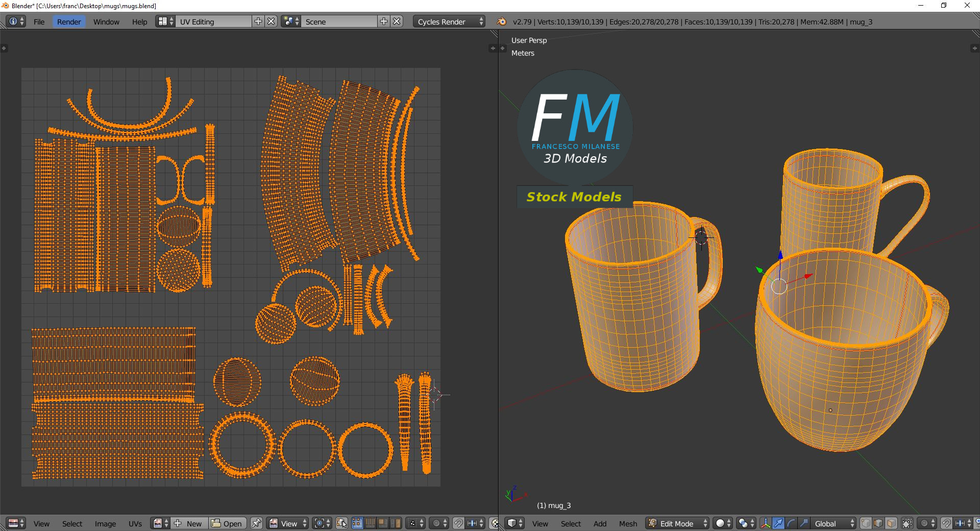
Task: Open the UVs menu in UV editor
Action: (135, 523)
